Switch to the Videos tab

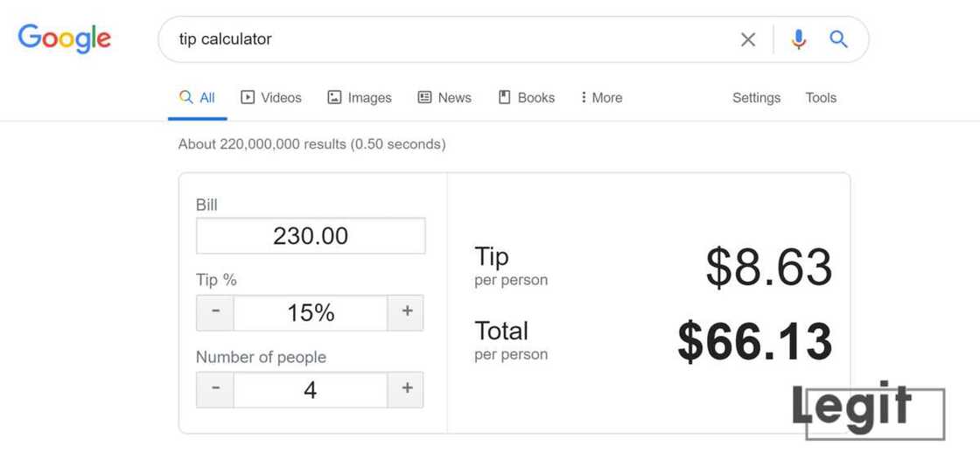(x=271, y=98)
